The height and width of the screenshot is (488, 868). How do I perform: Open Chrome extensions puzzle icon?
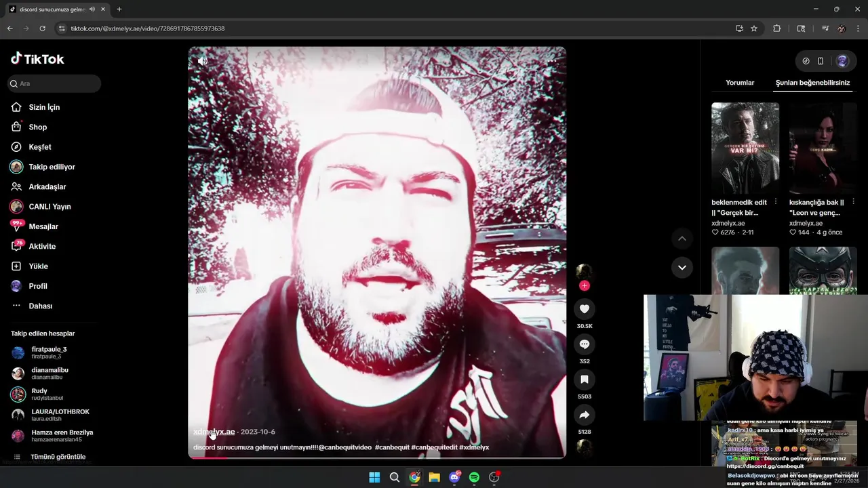[777, 28]
